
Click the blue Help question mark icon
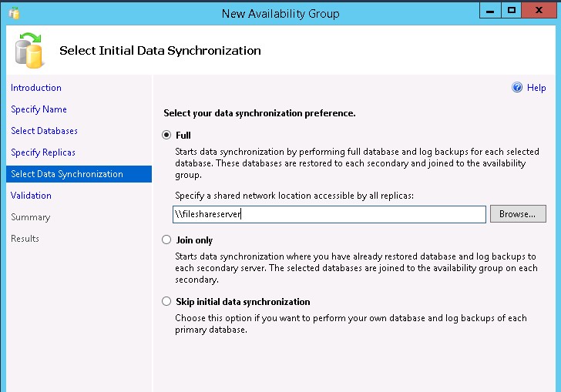(x=517, y=87)
